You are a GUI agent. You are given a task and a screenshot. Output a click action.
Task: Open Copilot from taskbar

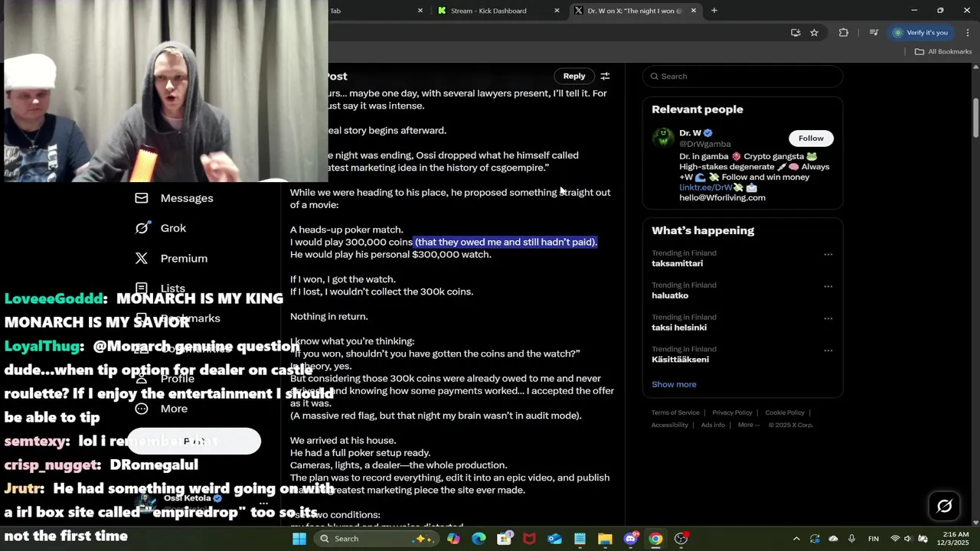click(453, 539)
